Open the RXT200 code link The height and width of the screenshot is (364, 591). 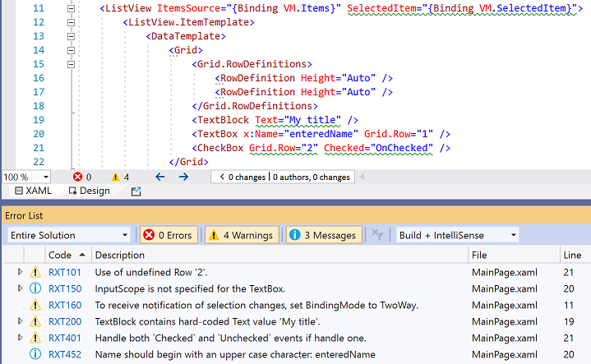pos(65,321)
